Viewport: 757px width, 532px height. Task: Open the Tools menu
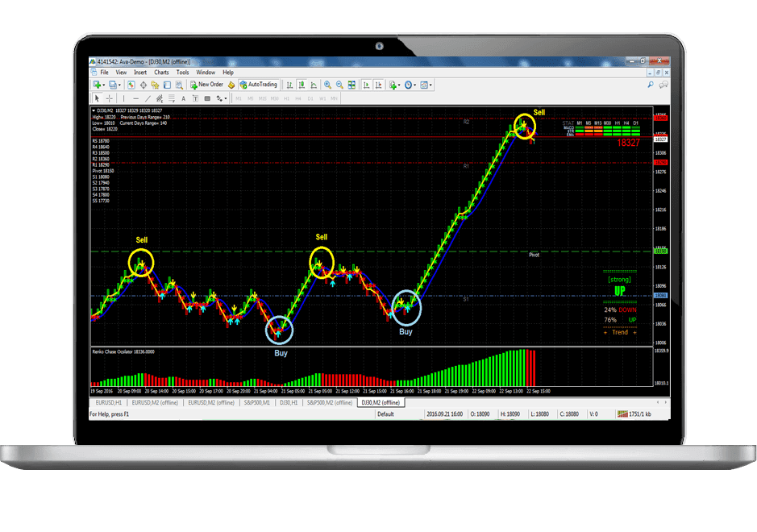click(182, 73)
